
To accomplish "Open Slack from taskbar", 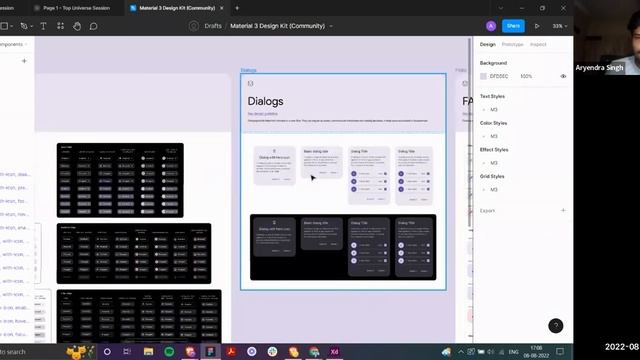I will point(272,352).
